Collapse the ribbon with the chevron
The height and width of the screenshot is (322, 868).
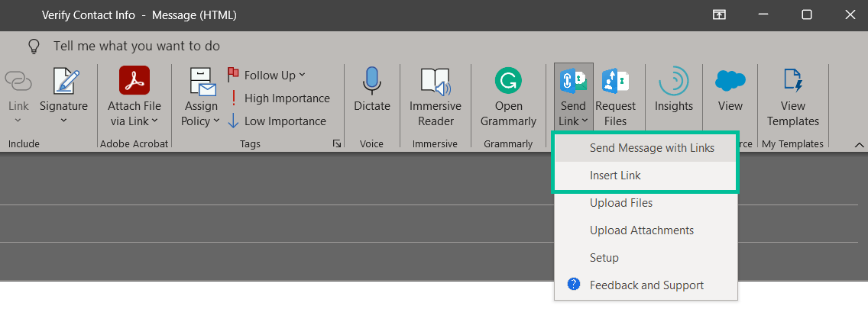pyautogui.click(x=859, y=144)
